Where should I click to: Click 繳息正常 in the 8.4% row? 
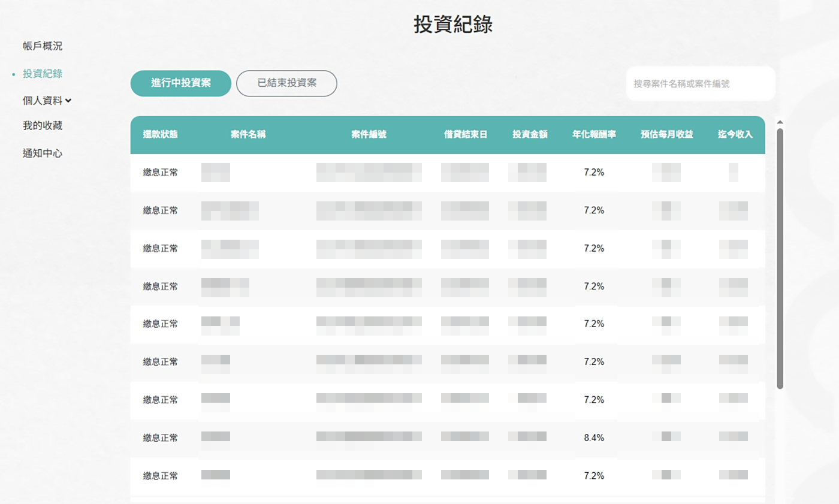(x=160, y=437)
